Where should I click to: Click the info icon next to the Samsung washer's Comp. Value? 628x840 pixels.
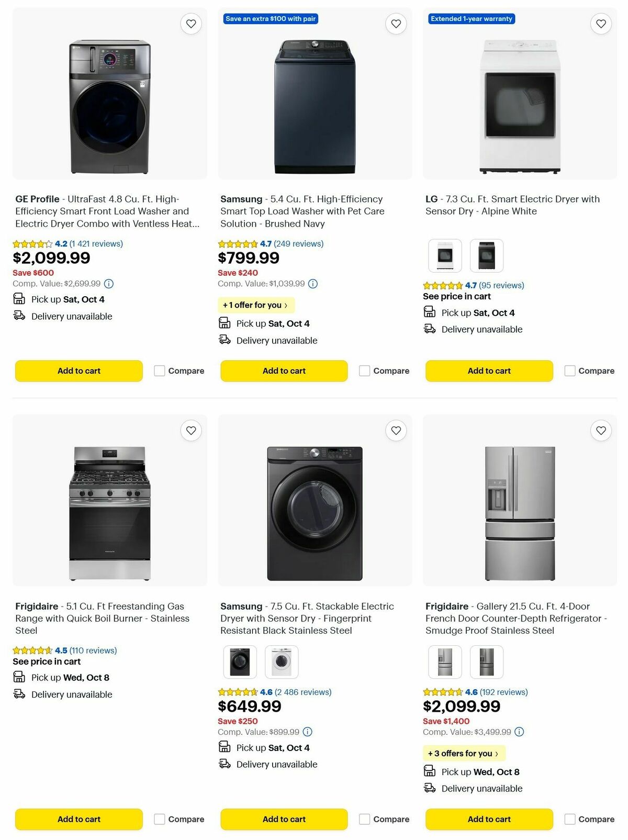coord(313,284)
